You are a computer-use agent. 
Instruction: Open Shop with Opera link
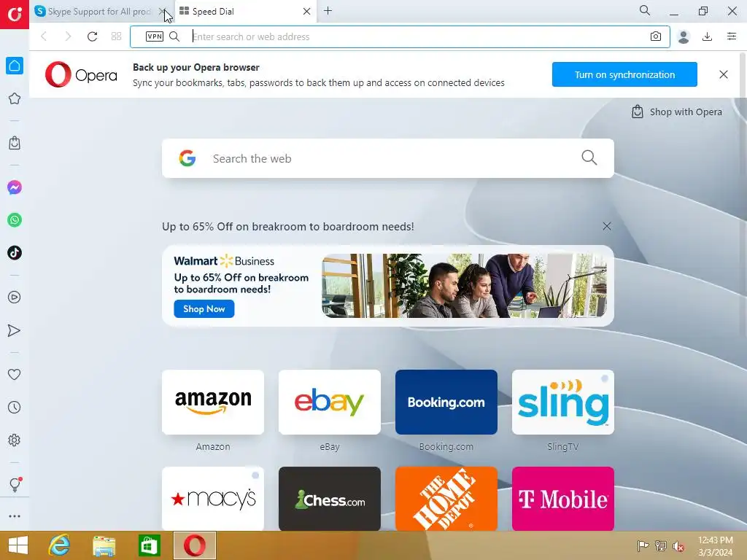[x=676, y=112]
